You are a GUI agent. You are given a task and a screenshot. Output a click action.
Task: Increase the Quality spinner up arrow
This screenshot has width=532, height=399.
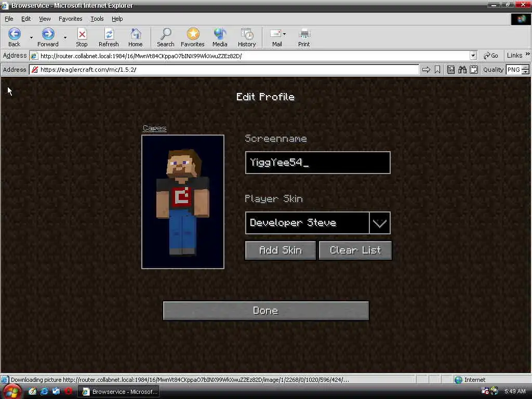tap(526, 68)
